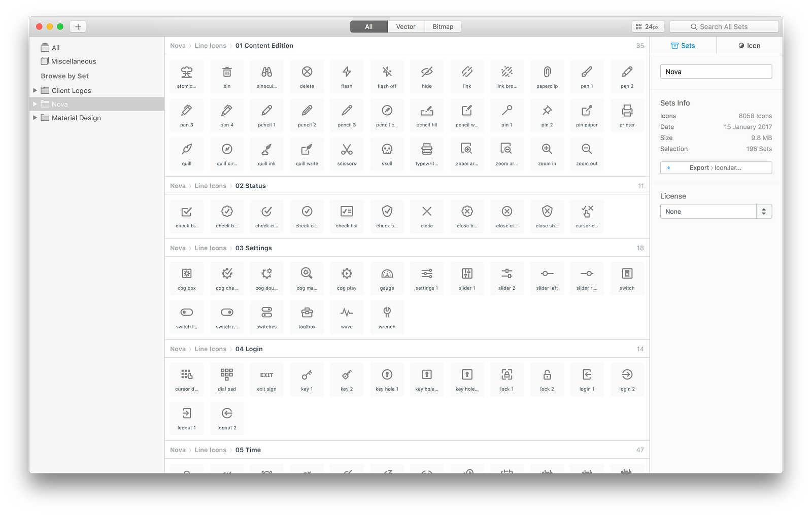Image resolution: width=812 pixels, height=515 pixels.
Task: Select the hide eye icon
Action: [x=427, y=77]
